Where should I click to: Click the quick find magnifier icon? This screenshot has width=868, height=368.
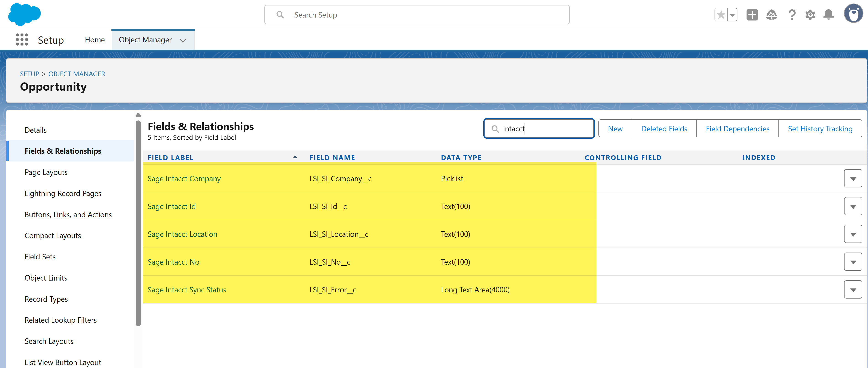495,129
